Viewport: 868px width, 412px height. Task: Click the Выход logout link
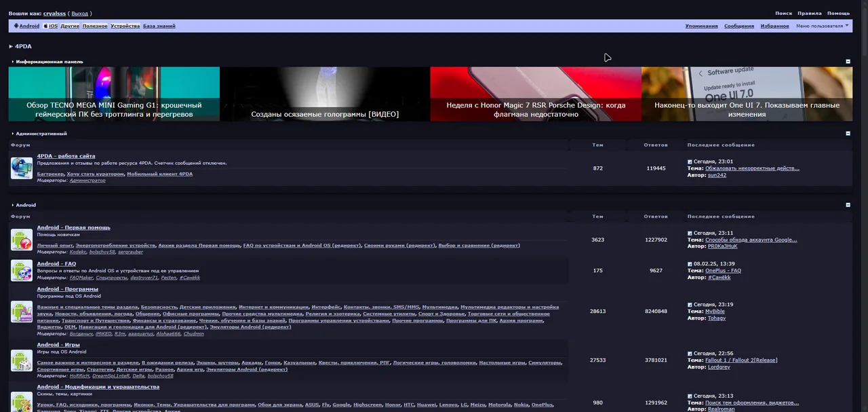pos(79,14)
